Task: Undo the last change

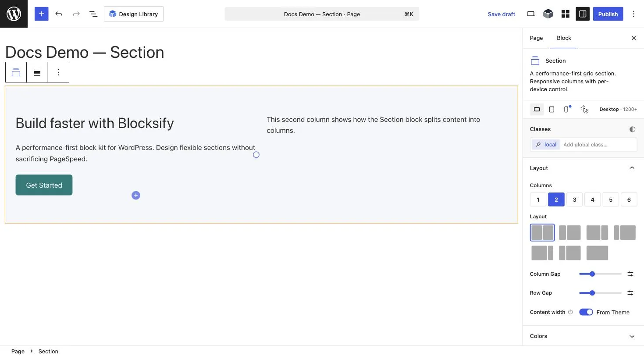Action: tap(59, 14)
